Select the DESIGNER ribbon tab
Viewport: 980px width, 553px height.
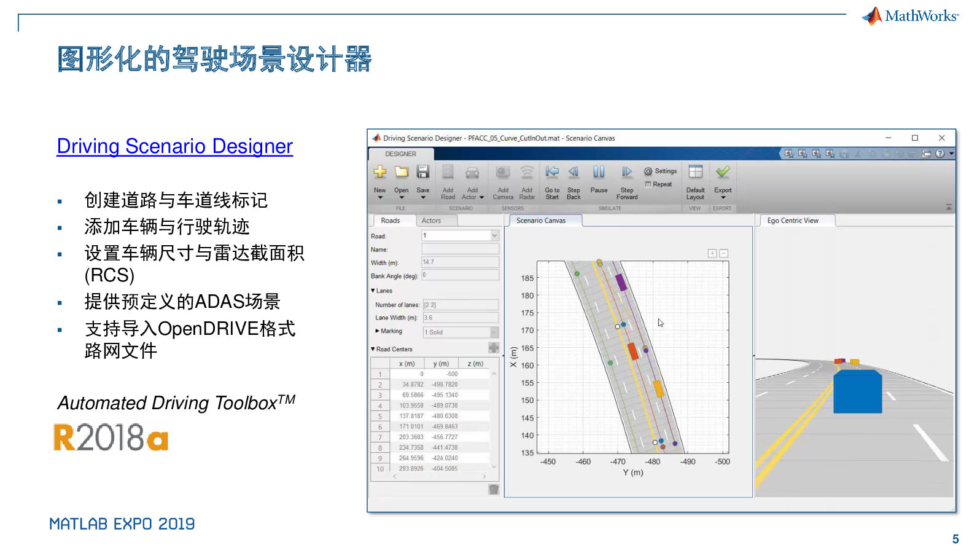click(x=401, y=154)
